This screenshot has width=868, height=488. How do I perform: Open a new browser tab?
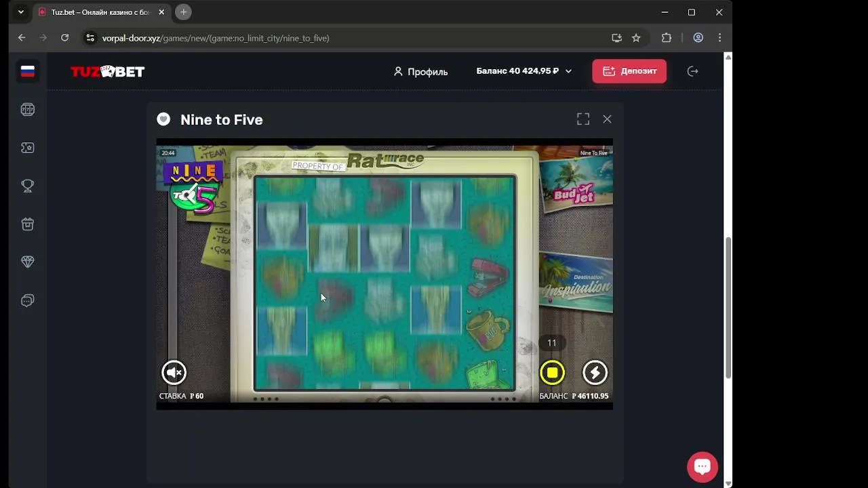(x=183, y=12)
